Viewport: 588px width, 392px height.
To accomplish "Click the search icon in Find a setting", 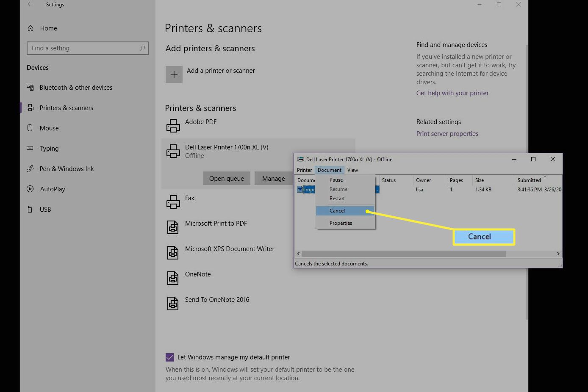I will coord(142,48).
